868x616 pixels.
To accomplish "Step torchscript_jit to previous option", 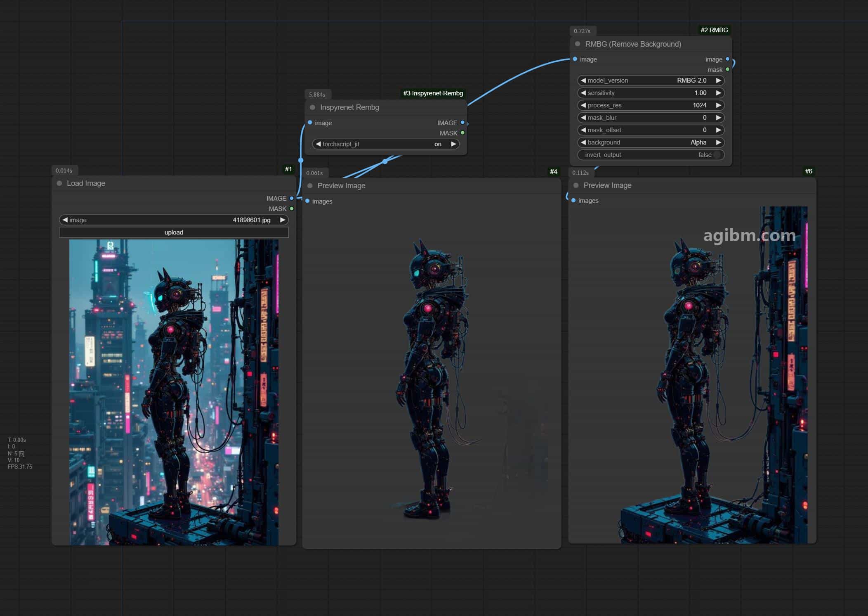I will pyautogui.click(x=318, y=144).
